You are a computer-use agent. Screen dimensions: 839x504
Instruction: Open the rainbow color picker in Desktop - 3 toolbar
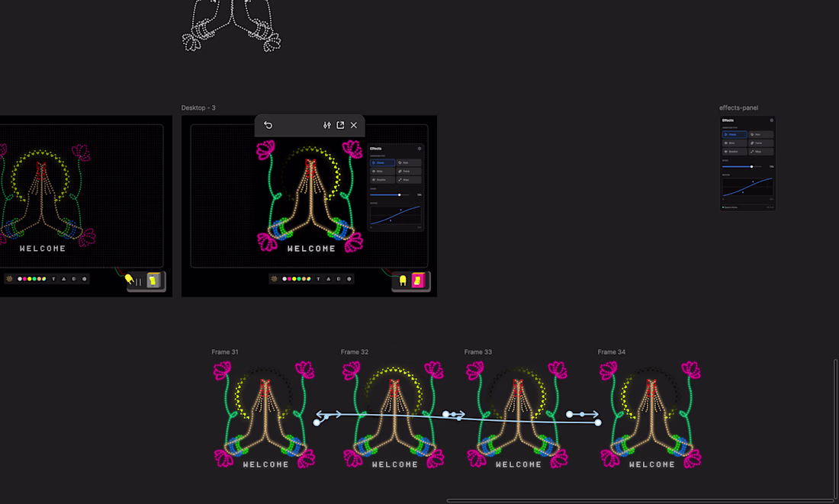click(309, 279)
